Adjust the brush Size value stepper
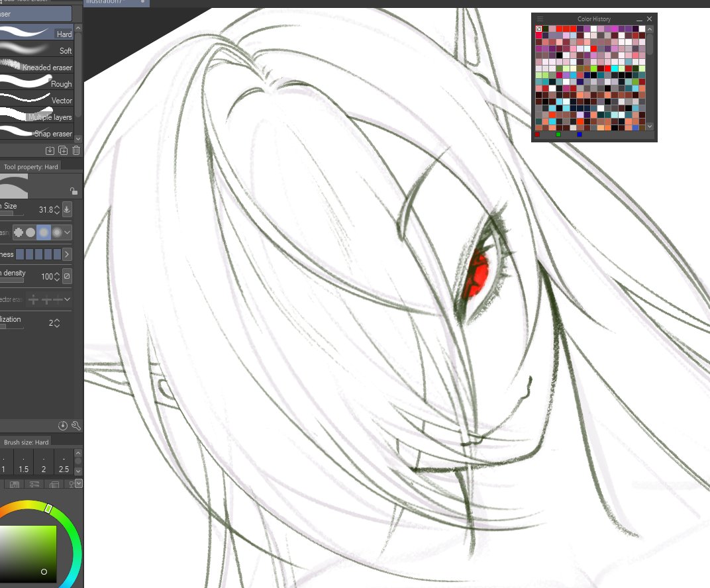 click(x=56, y=210)
